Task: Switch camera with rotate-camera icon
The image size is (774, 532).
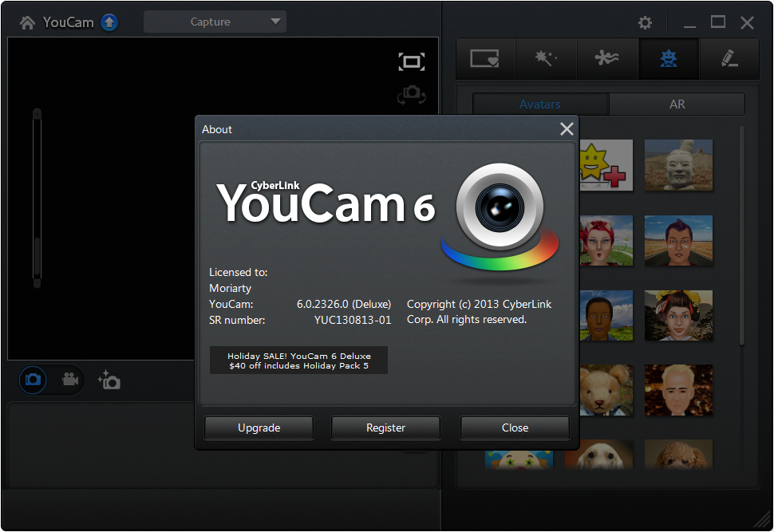Action: pyautogui.click(x=412, y=94)
